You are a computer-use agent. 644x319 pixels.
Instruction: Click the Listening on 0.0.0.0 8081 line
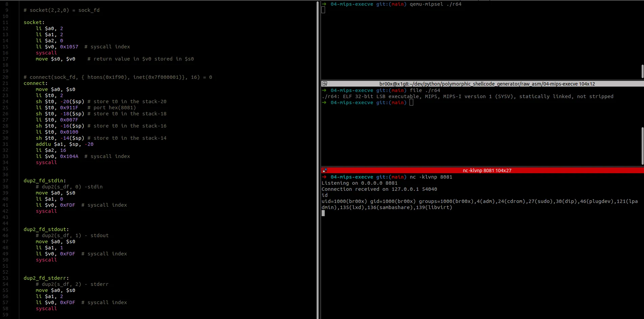click(x=359, y=183)
